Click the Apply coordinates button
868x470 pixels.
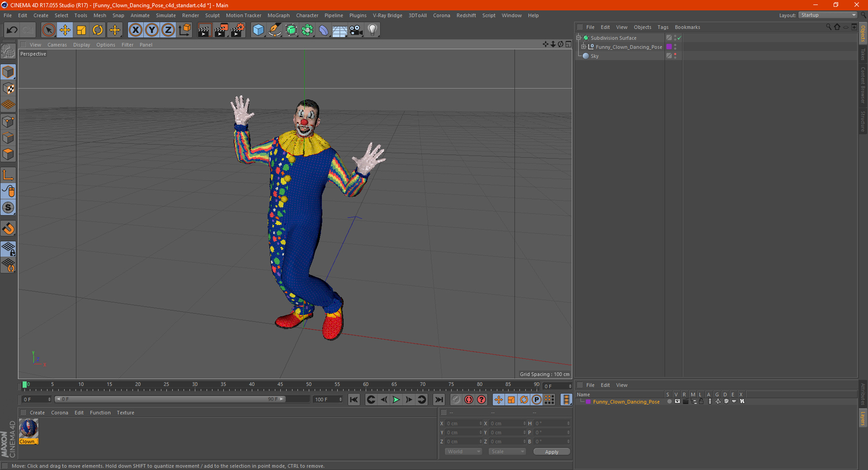(x=552, y=452)
